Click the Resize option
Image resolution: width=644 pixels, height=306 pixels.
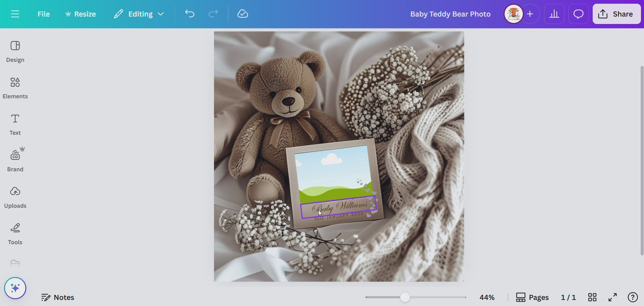pyautogui.click(x=81, y=14)
